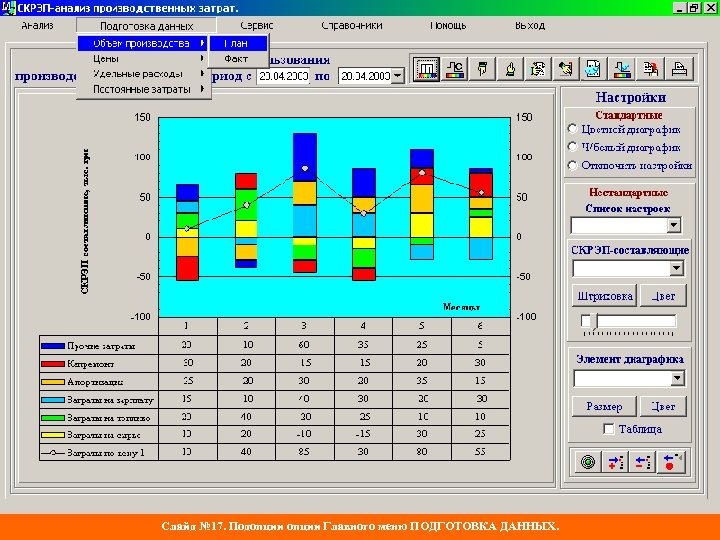
Task: Click red legend swatch for Капремонт
Action: tap(52, 364)
